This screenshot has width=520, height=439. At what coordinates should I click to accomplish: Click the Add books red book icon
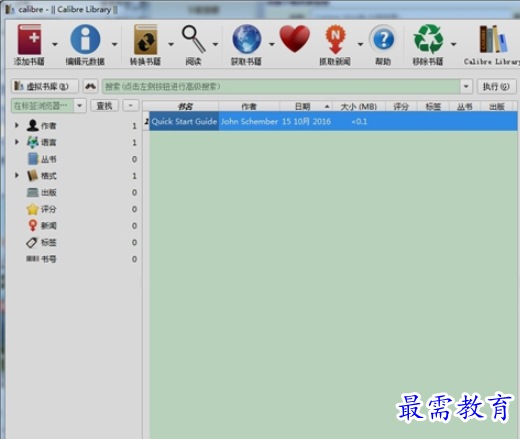(29, 39)
